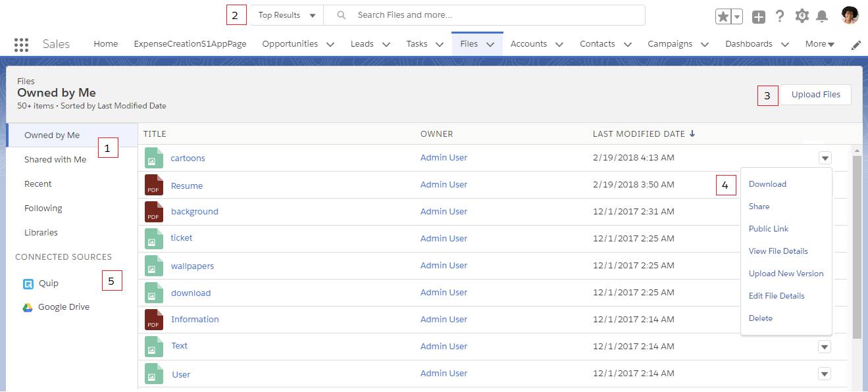Click the Resume PDF file icon
The height and width of the screenshot is (392, 868).
click(153, 185)
